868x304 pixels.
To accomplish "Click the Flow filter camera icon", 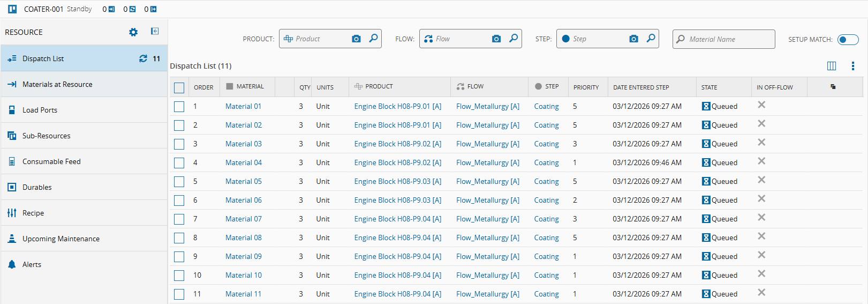I will (x=496, y=39).
